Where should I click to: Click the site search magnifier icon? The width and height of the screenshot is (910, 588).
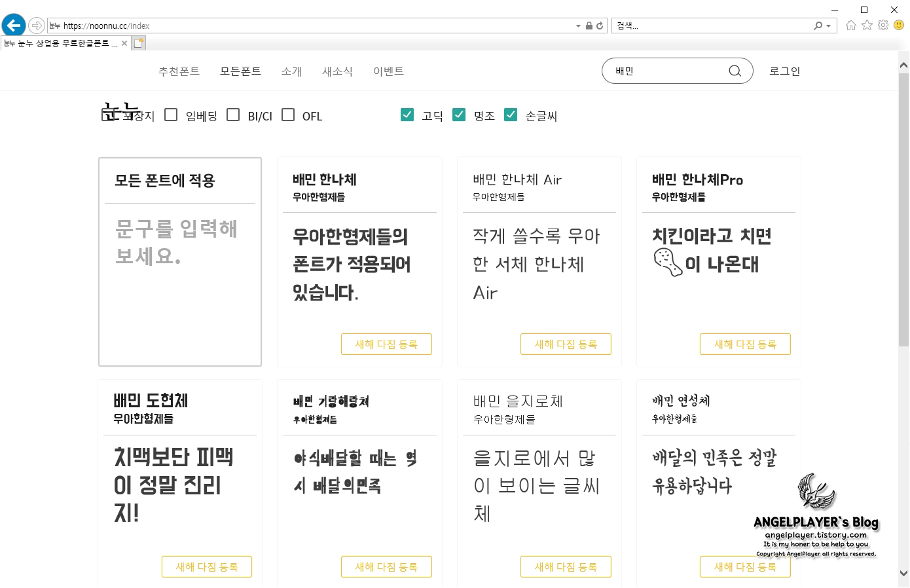(735, 71)
